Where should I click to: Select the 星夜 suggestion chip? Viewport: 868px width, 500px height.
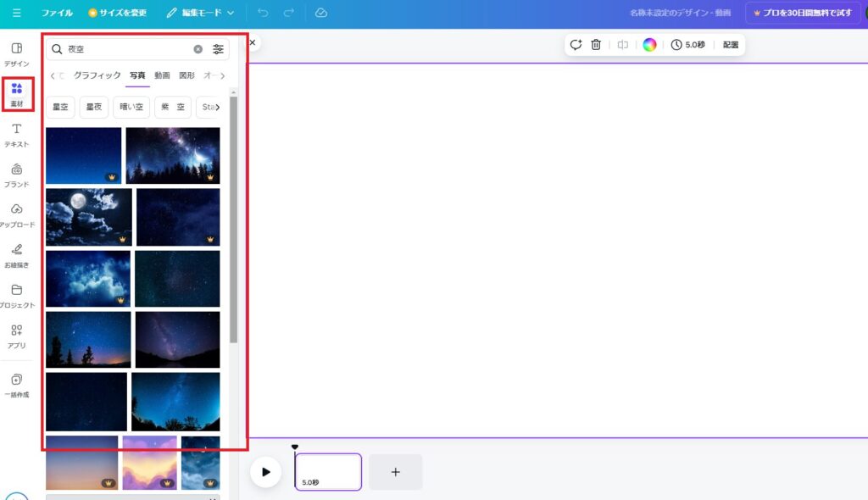pyautogui.click(x=94, y=107)
